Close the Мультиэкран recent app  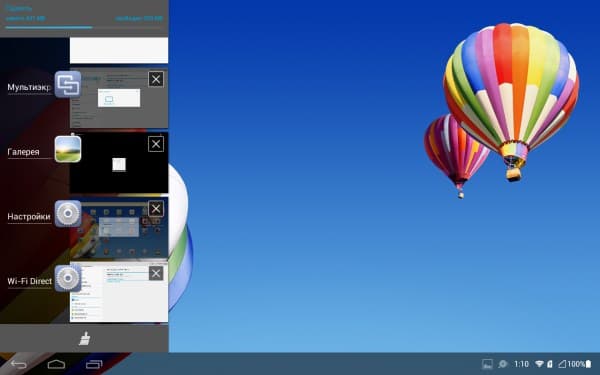coord(156,79)
